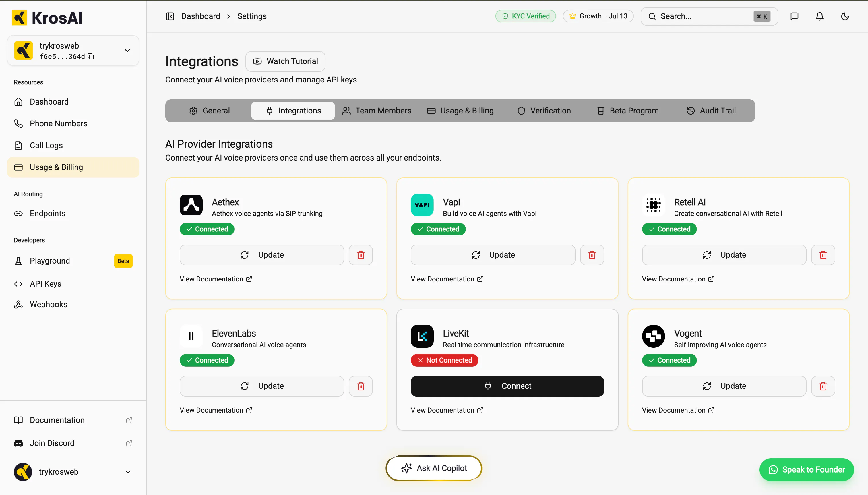View Documentation for Vogent
Screen dimensions: 868x495
(x=678, y=410)
